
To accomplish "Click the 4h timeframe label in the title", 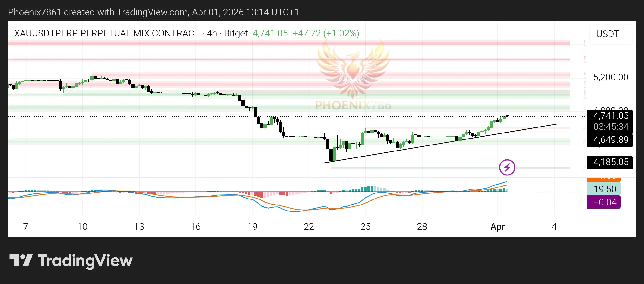I will point(211,33).
